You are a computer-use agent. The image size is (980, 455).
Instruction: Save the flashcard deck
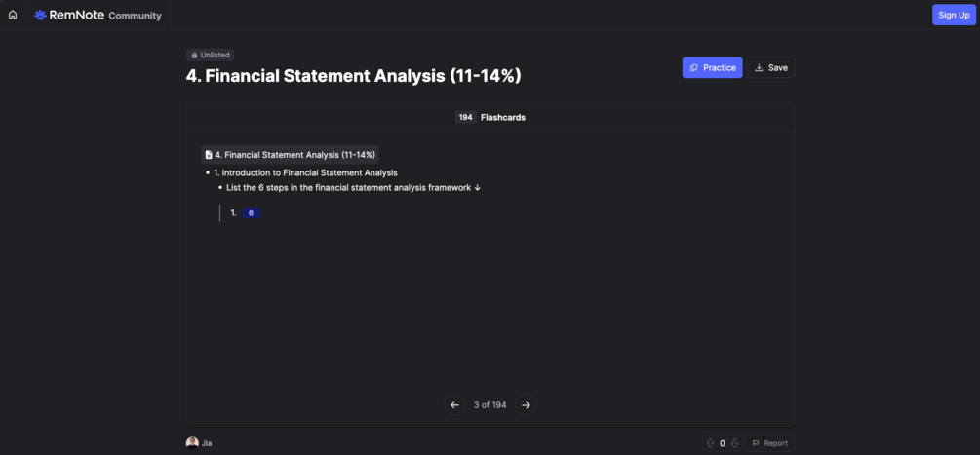[770, 67]
